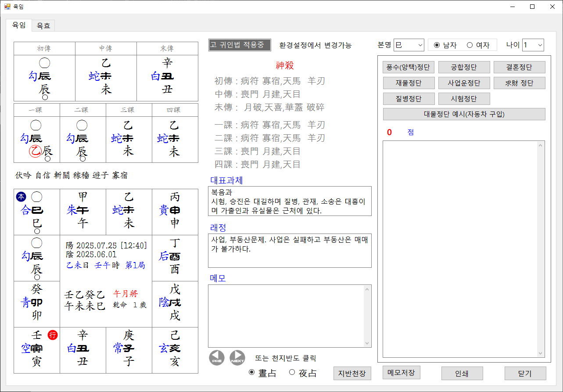
Task: Click the 戌 palace cell with 陰
Action: coord(175,304)
